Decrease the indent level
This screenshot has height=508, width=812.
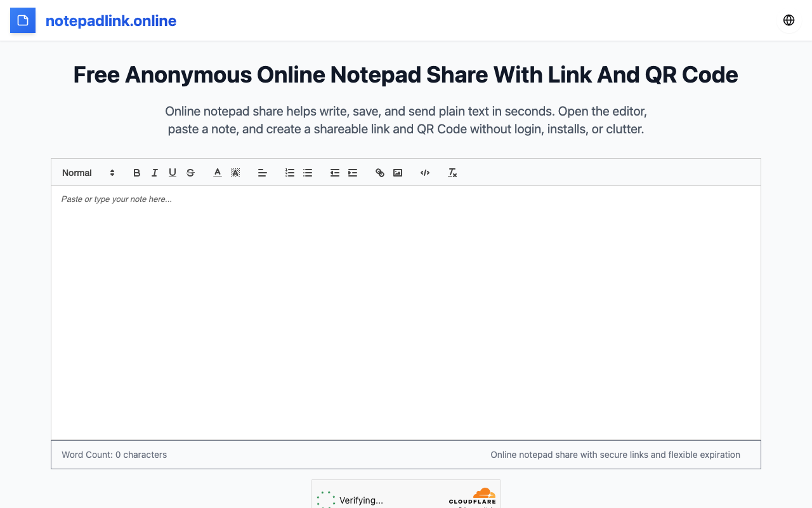[334, 173]
